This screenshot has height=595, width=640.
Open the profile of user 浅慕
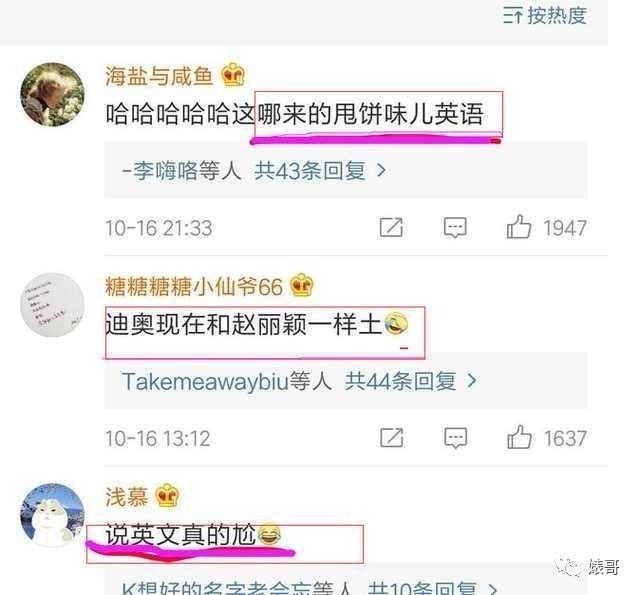click(127, 497)
